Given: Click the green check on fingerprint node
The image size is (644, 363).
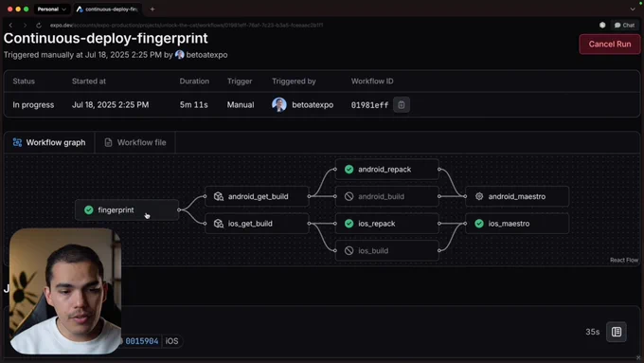Looking at the screenshot, I should point(89,210).
